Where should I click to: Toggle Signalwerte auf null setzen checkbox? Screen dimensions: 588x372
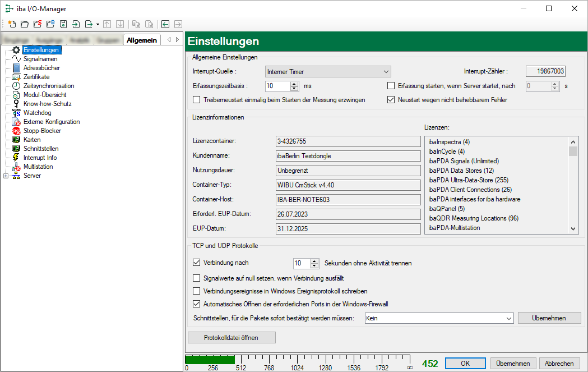tap(196, 278)
